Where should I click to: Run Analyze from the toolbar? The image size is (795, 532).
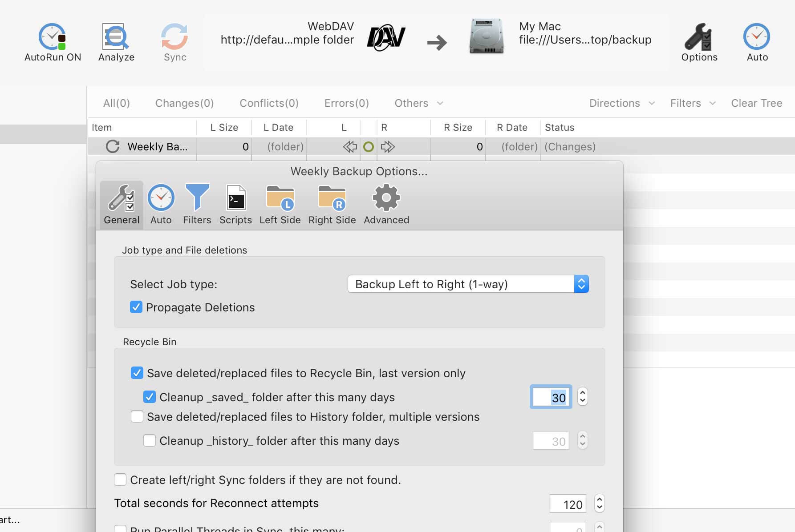tap(116, 37)
